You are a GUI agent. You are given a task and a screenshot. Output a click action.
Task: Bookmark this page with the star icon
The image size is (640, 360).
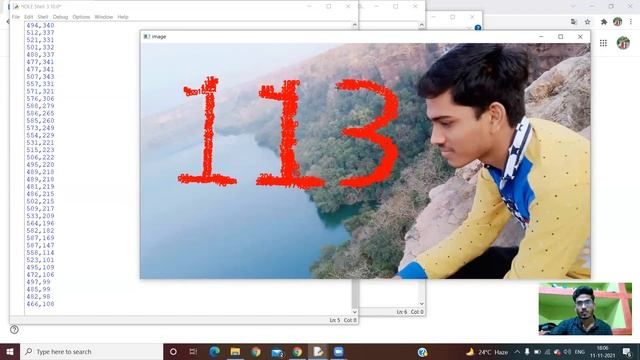(x=588, y=22)
